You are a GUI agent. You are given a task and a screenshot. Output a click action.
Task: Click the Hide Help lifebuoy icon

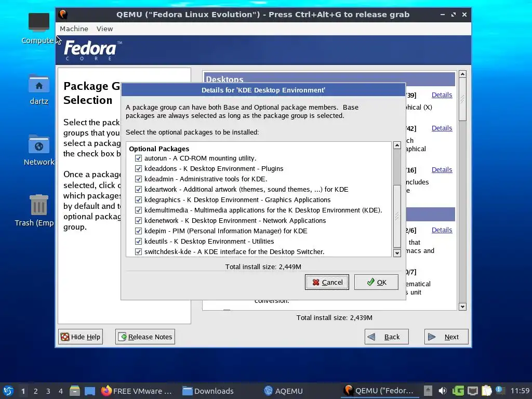pos(65,337)
